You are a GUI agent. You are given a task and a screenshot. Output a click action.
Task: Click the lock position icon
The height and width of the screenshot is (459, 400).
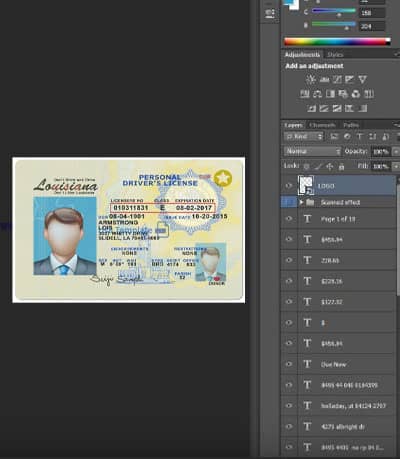click(330, 166)
